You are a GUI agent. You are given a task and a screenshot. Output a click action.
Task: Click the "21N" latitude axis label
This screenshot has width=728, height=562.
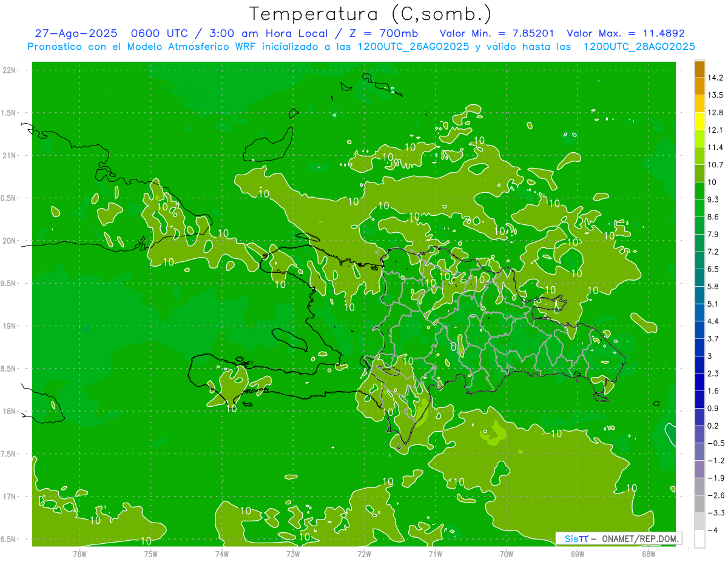(x=10, y=156)
